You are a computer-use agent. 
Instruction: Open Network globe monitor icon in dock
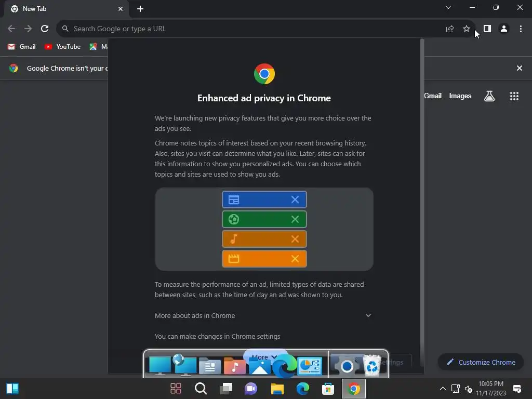(184, 365)
